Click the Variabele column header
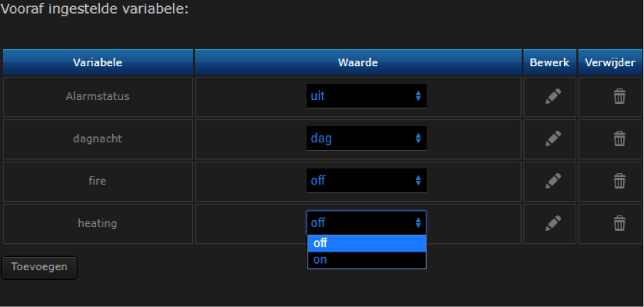644x307 pixels. (x=98, y=62)
